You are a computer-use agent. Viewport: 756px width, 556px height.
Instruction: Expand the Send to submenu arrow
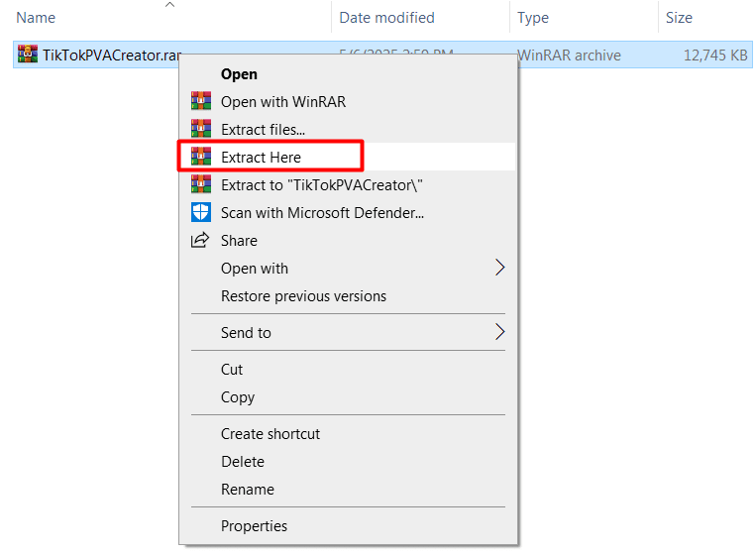click(x=500, y=332)
